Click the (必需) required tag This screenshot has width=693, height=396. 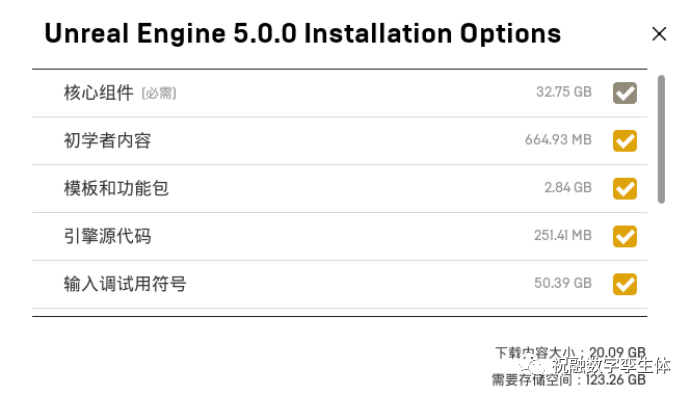click(x=159, y=93)
